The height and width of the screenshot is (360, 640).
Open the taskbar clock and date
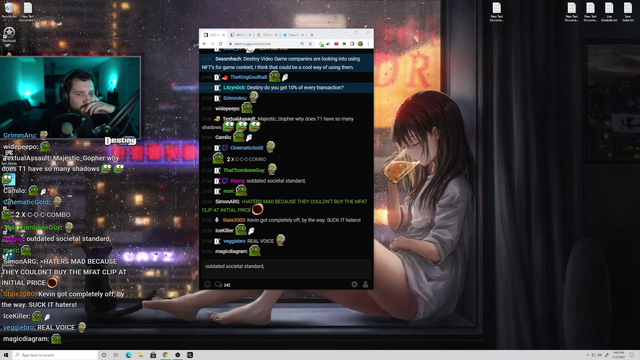point(619,355)
